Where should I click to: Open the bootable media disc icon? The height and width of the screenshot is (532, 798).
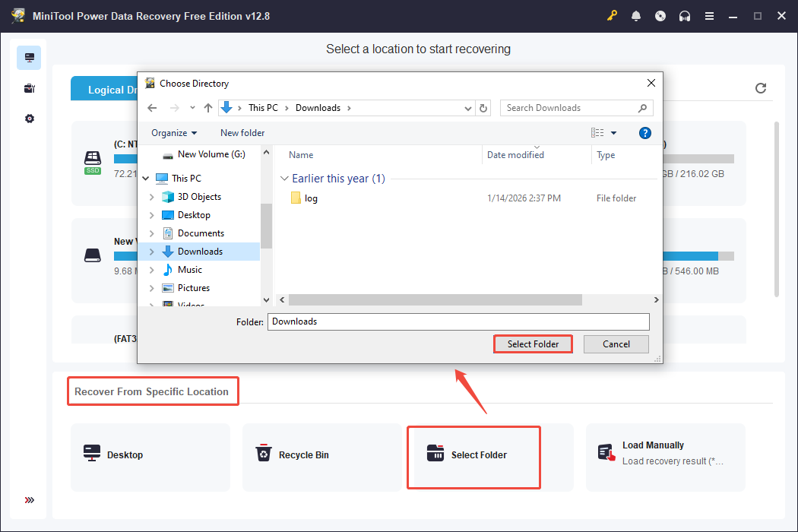click(x=660, y=15)
